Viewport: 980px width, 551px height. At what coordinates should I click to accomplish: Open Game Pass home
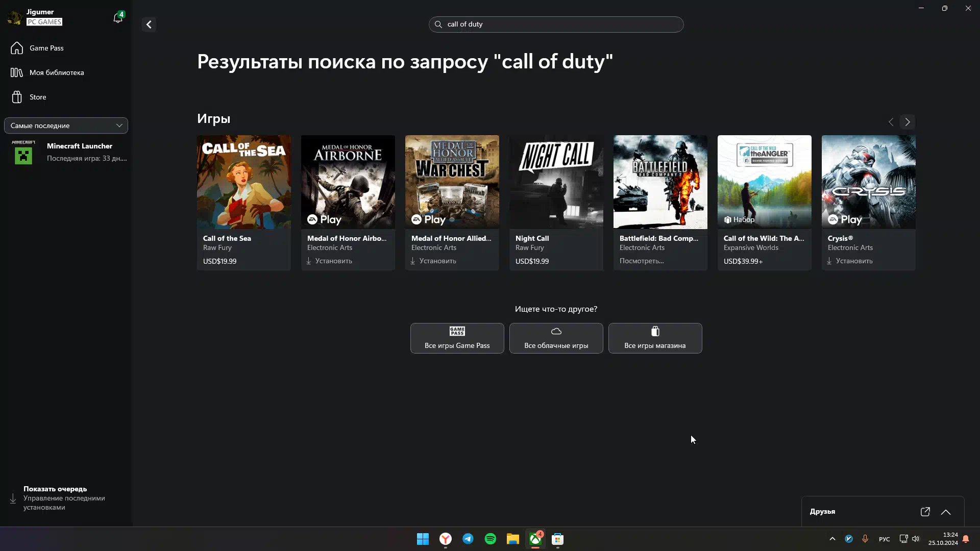[x=66, y=48]
